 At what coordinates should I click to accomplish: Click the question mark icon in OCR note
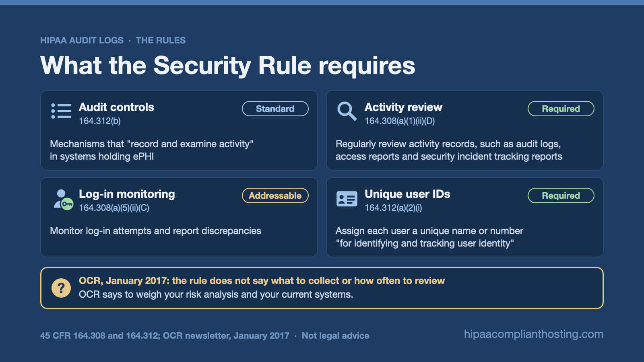pyautogui.click(x=61, y=288)
